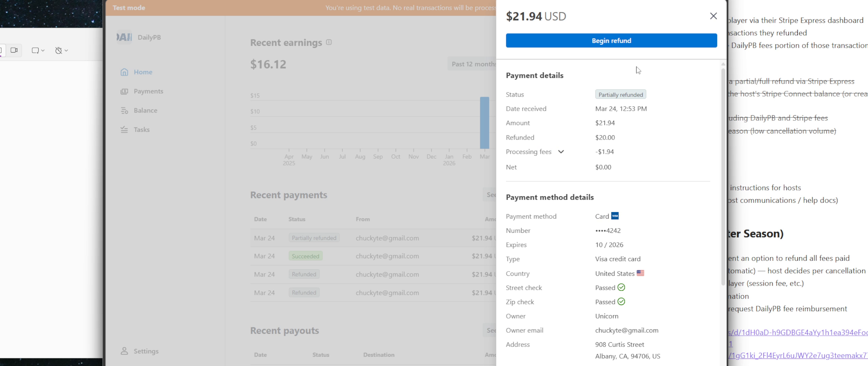Click the owner email chuckyte@gmail.com in panel
This screenshot has height=366, width=868.
627,330
